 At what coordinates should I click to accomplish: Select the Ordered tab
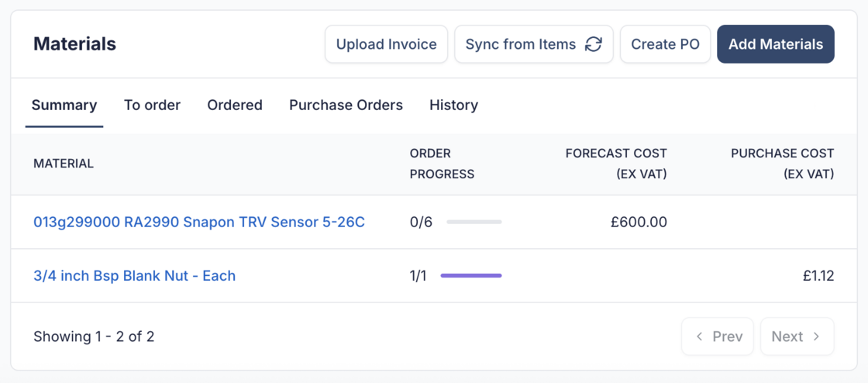[235, 105]
